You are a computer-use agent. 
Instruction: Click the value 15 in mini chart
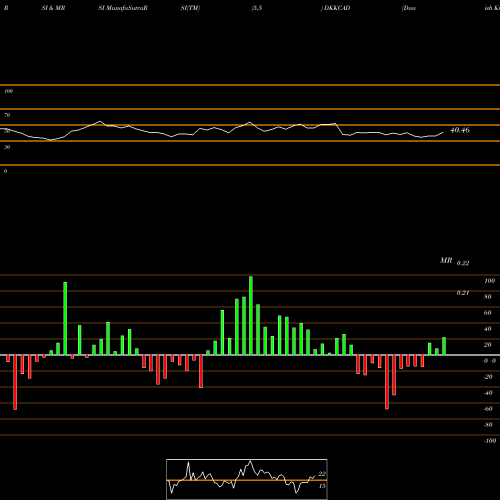[x=322, y=486]
